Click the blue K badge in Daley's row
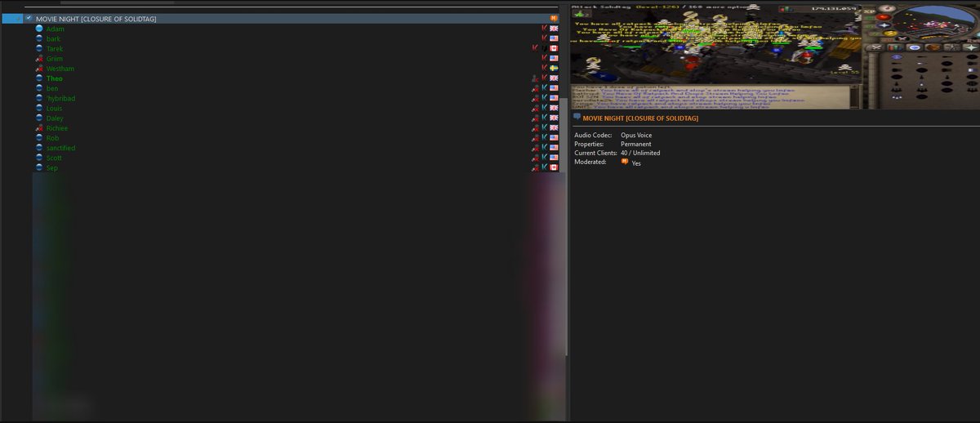The height and width of the screenshot is (423, 980). [x=544, y=118]
